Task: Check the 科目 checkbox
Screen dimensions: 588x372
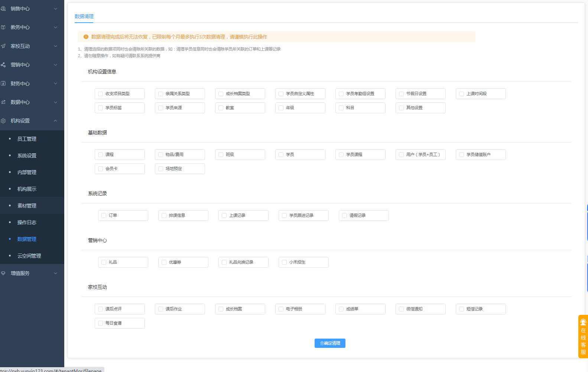Action: click(x=341, y=108)
